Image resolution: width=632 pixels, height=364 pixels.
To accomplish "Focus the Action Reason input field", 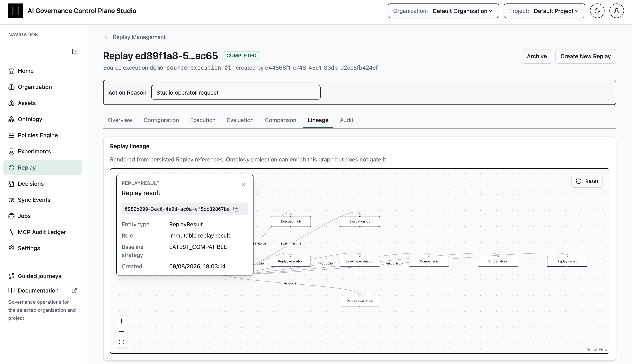I will pyautogui.click(x=236, y=93).
